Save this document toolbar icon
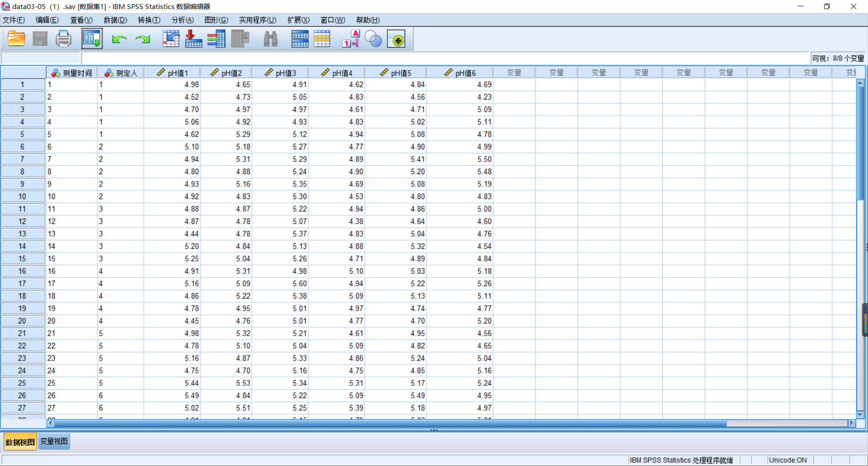868x466 pixels. click(x=40, y=39)
